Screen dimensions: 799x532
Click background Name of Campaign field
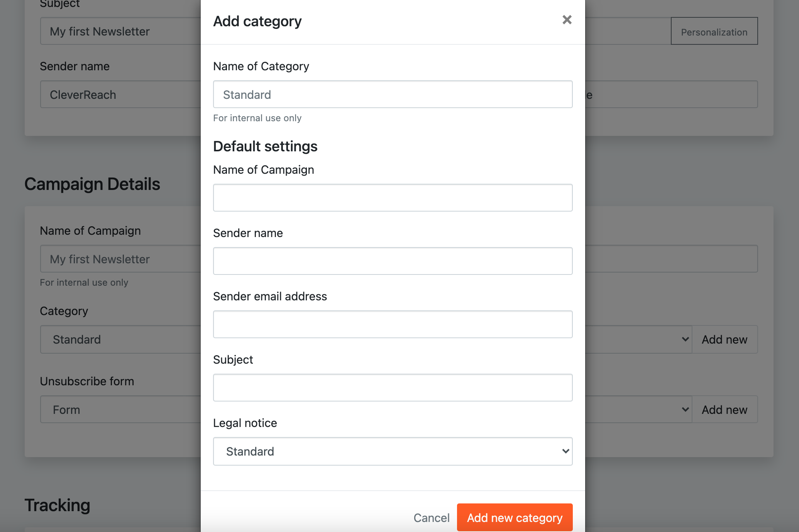click(x=120, y=259)
